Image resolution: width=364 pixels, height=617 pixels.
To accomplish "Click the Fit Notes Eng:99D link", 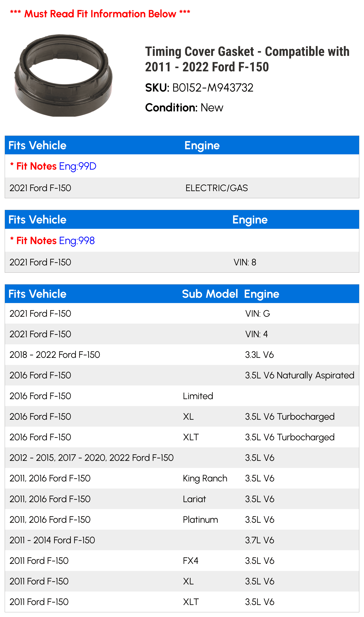I will point(53,166).
